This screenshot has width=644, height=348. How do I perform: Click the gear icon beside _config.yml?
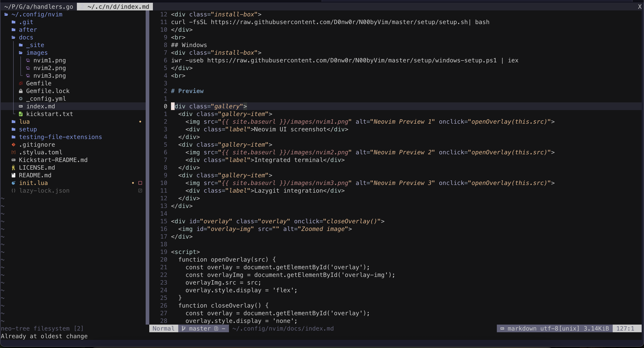[x=20, y=99]
